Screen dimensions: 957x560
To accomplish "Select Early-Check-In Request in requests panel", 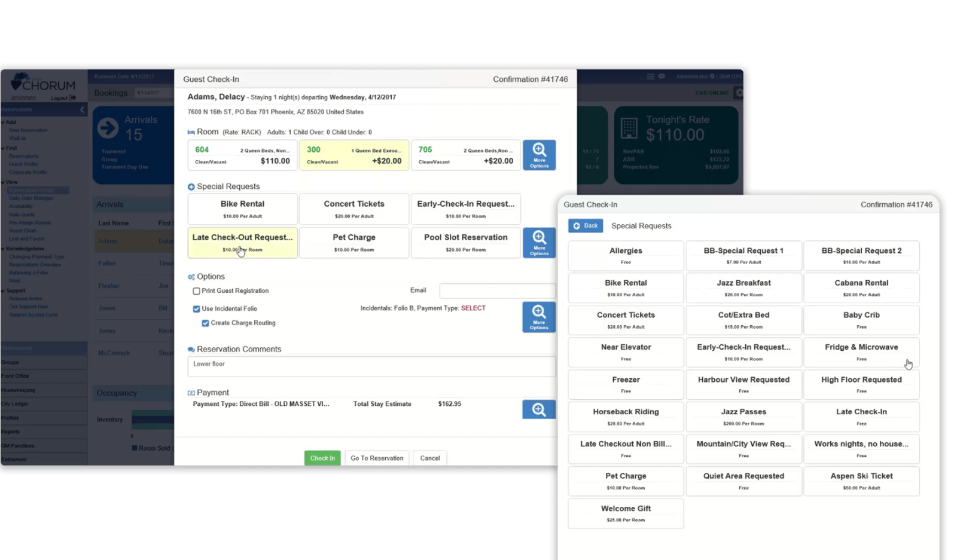I will (x=743, y=353).
